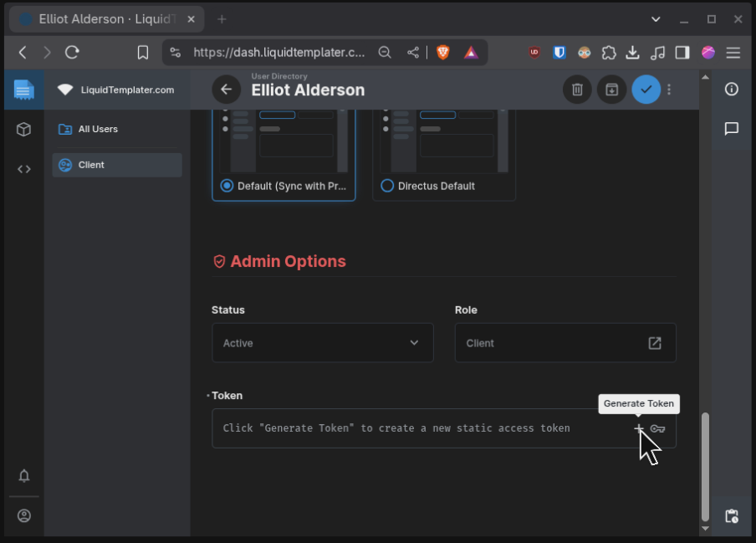This screenshot has height=543, width=756.
Task: Reload the page
Action: 72,52
